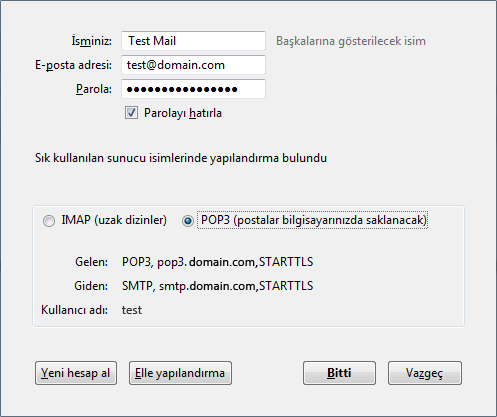Screen dimensions: 497x417
Task: Focus the E-posta adresi text field
Action: (x=193, y=65)
